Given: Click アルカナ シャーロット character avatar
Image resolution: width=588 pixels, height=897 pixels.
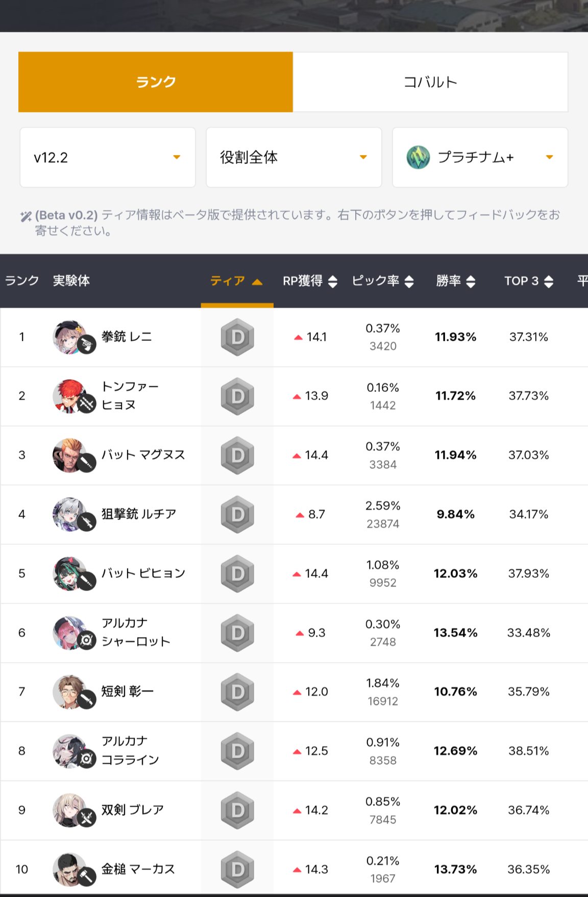Looking at the screenshot, I should (70, 633).
